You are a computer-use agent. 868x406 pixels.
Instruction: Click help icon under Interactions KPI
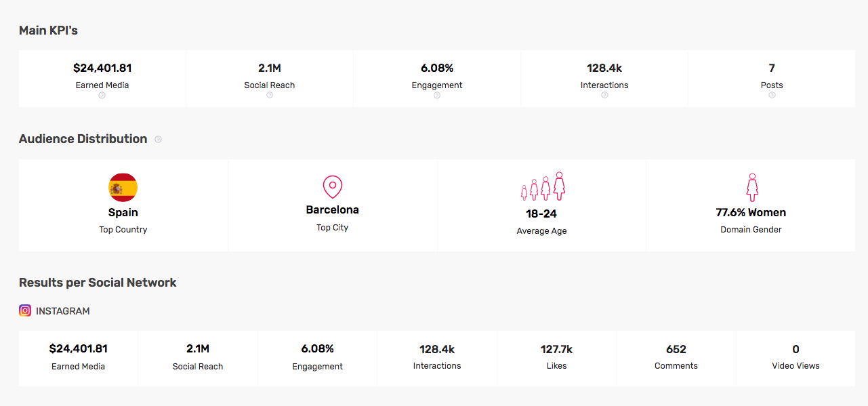pos(604,96)
